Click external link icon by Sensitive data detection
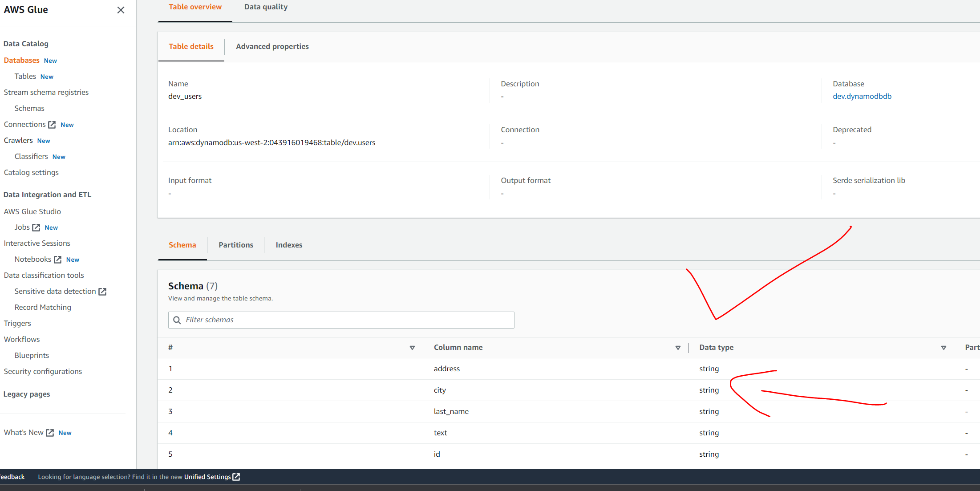This screenshot has width=980, height=491. pyautogui.click(x=102, y=292)
